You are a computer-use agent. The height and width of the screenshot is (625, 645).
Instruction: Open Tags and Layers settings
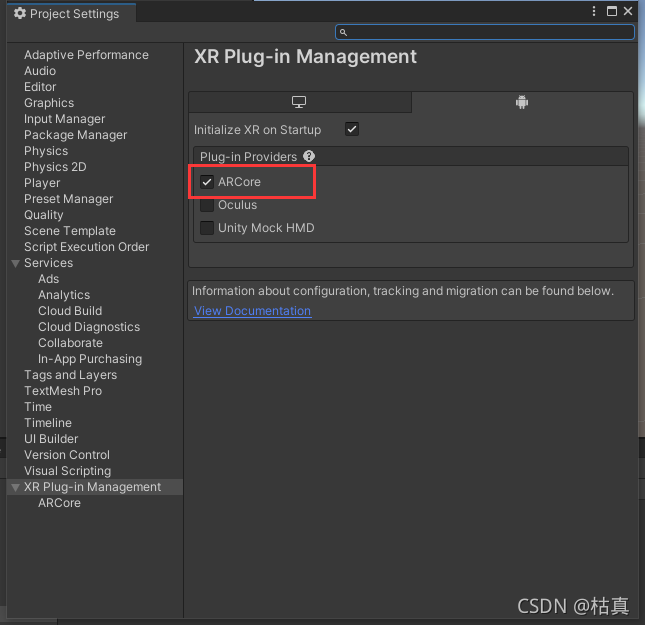click(x=70, y=375)
